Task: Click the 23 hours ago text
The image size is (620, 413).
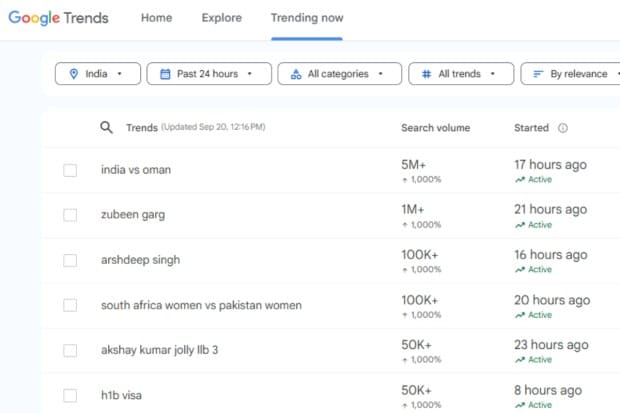Action: pyautogui.click(x=551, y=345)
